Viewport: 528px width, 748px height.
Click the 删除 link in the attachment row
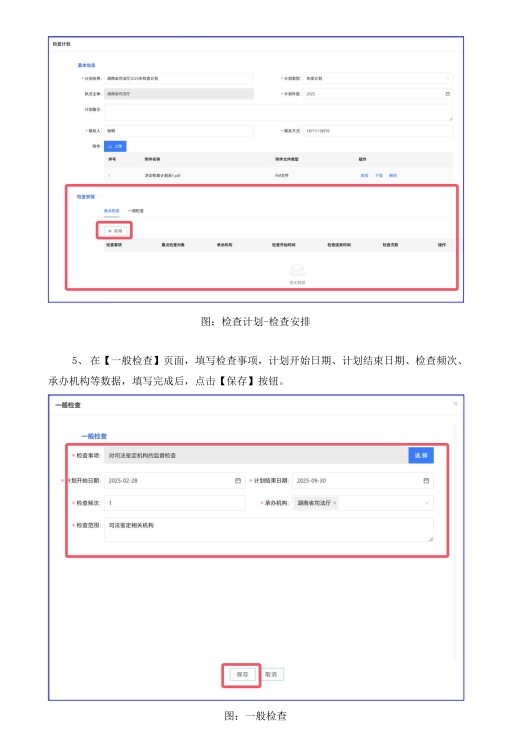(x=393, y=176)
